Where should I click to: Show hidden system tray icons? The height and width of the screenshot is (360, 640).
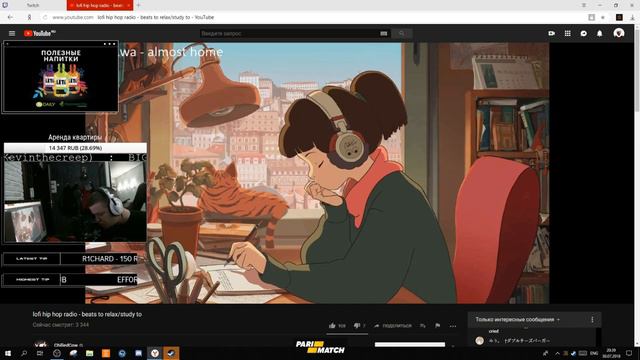pyautogui.click(x=557, y=353)
